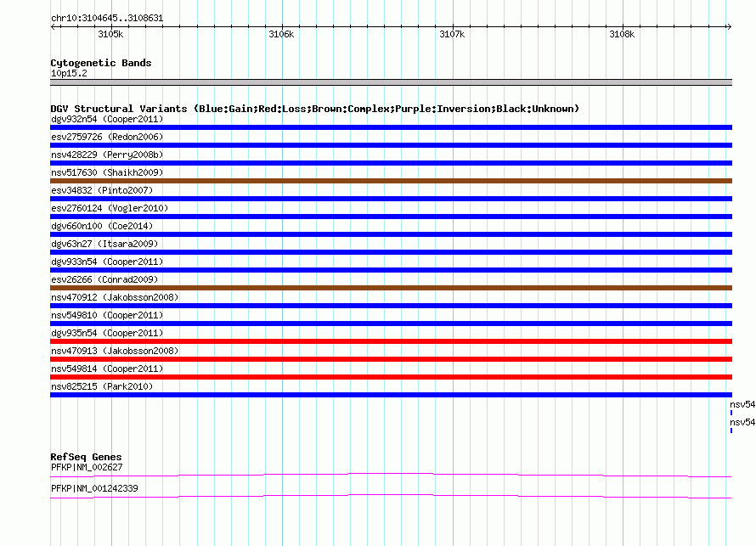756x546 pixels.
Task: Click the right arrowhead of the ruler
Action: pyautogui.click(x=730, y=26)
